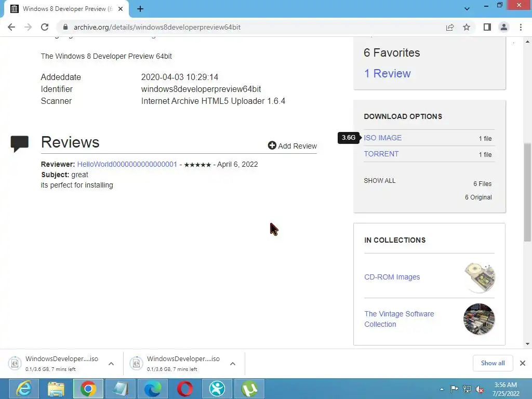Open File Explorer from taskbar

pyautogui.click(x=56, y=389)
